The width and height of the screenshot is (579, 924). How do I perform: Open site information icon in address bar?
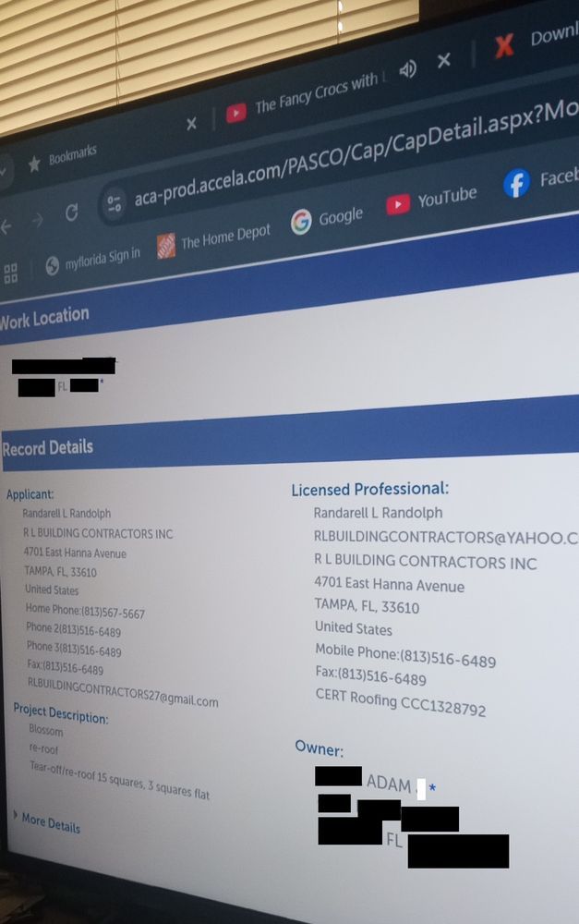coord(115,203)
